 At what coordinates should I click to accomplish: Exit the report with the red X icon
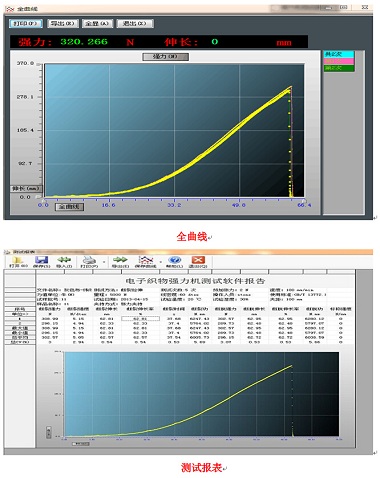(198, 262)
